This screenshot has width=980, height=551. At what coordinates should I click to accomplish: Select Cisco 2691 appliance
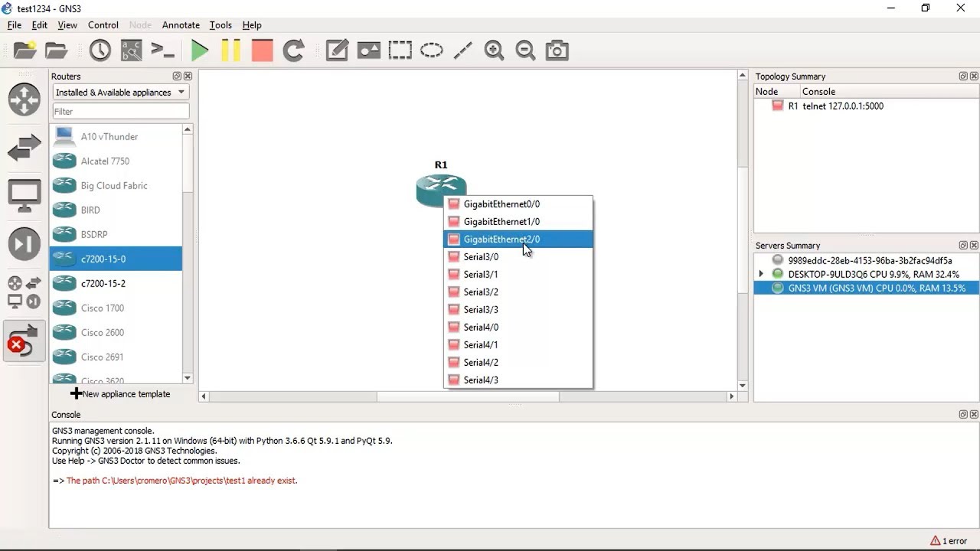(x=116, y=357)
